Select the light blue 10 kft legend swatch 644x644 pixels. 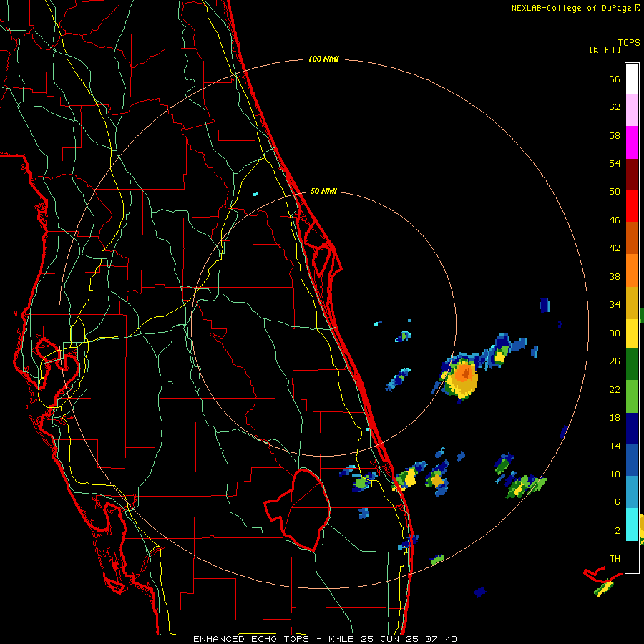coord(632,492)
